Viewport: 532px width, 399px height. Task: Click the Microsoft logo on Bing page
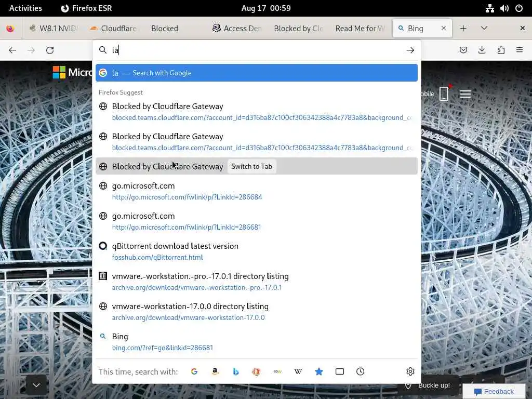coord(72,72)
